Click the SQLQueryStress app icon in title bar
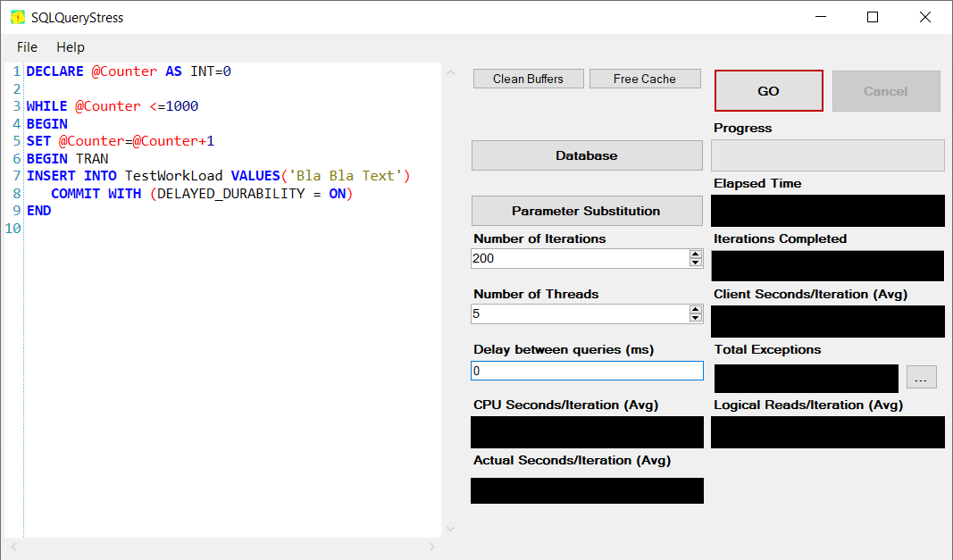The width and height of the screenshot is (953, 560). click(18, 17)
